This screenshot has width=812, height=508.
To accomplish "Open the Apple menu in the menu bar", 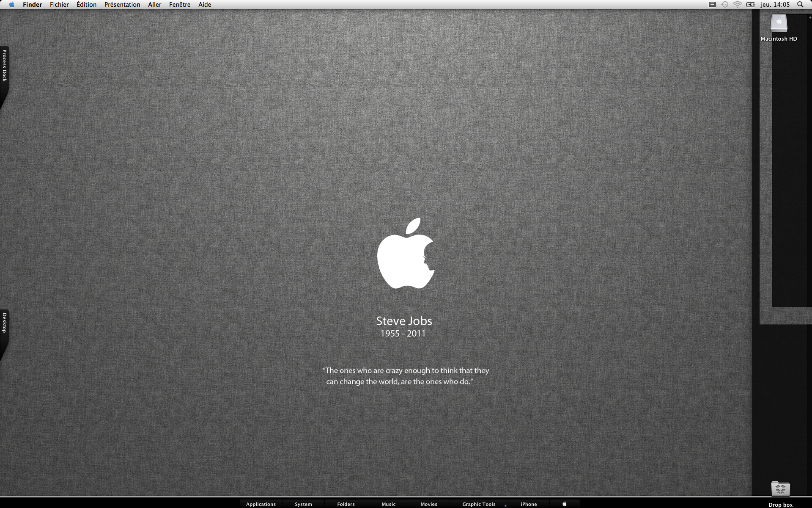I will (12, 5).
